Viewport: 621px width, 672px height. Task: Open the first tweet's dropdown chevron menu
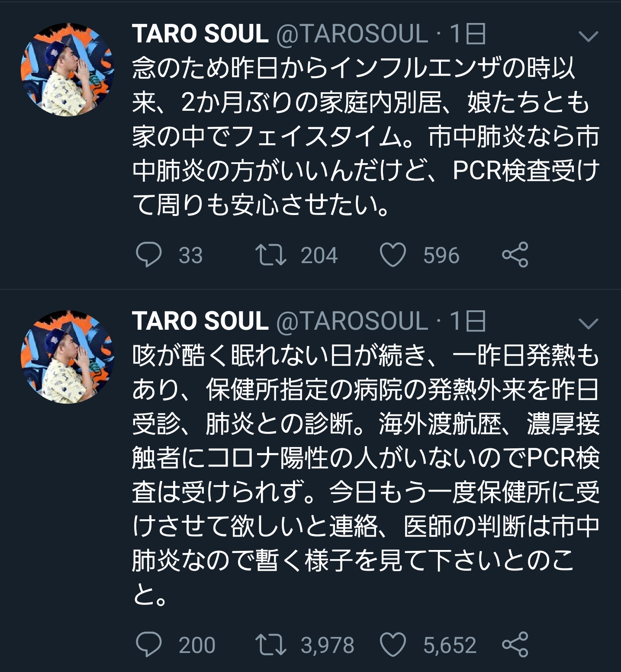[588, 36]
